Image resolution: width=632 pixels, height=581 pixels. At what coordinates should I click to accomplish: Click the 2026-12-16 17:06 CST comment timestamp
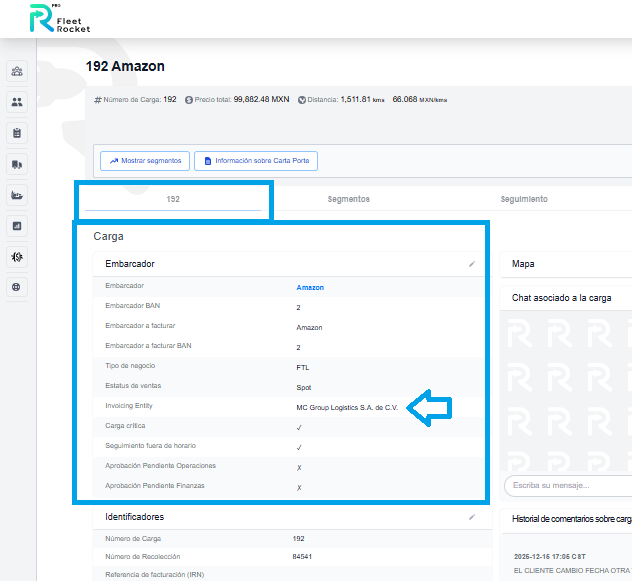(550, 557)
